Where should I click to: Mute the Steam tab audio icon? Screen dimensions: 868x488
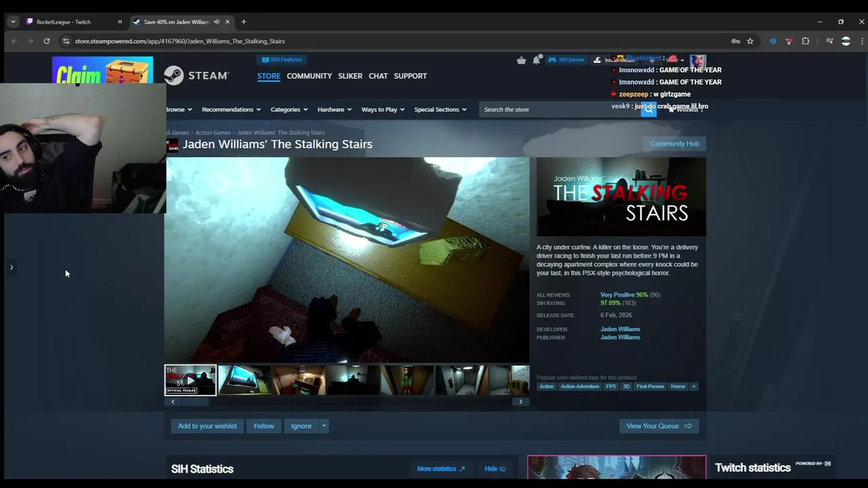click(216, 22)
